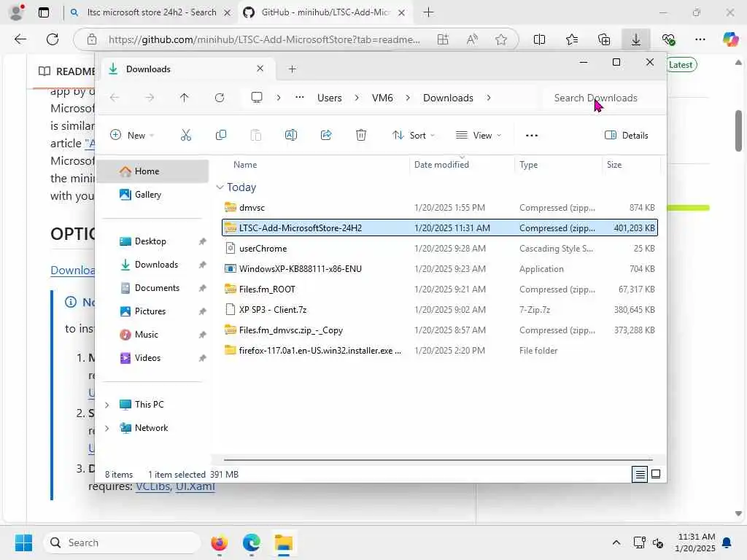
Task: Click Edge browser Back arrow
Action: click(x=20, y=39)
